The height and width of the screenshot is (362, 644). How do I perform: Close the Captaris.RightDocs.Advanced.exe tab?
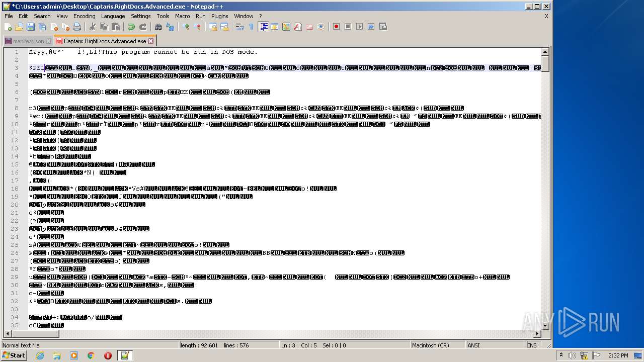point(150,41)
